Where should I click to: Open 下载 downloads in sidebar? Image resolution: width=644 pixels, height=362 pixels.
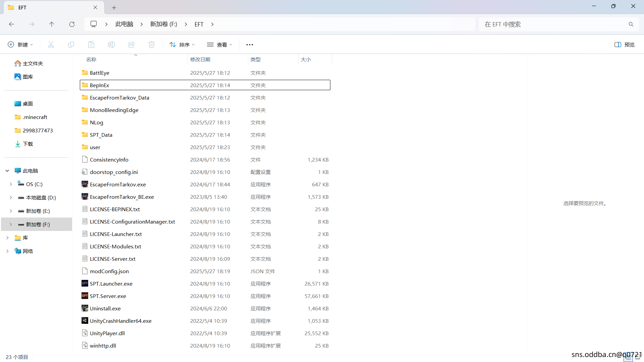click(28, 144)
